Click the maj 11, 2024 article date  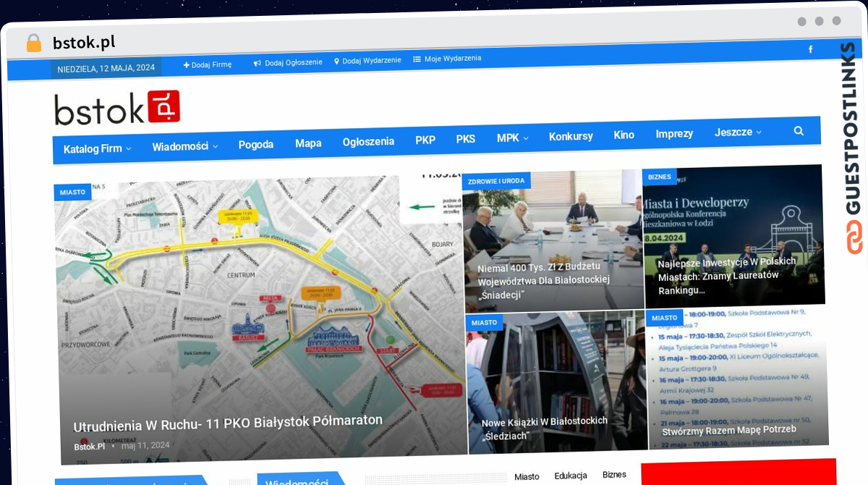click(x=145, y=445)
